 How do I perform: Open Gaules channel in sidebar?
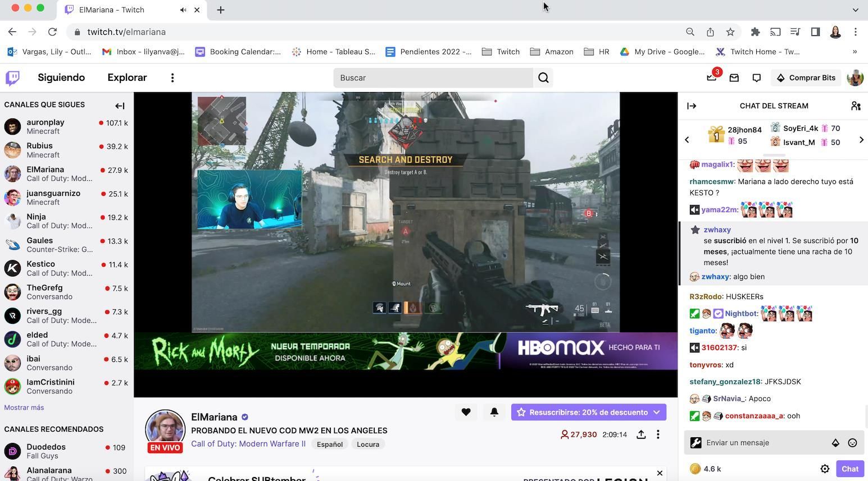[x=66, y=245]
